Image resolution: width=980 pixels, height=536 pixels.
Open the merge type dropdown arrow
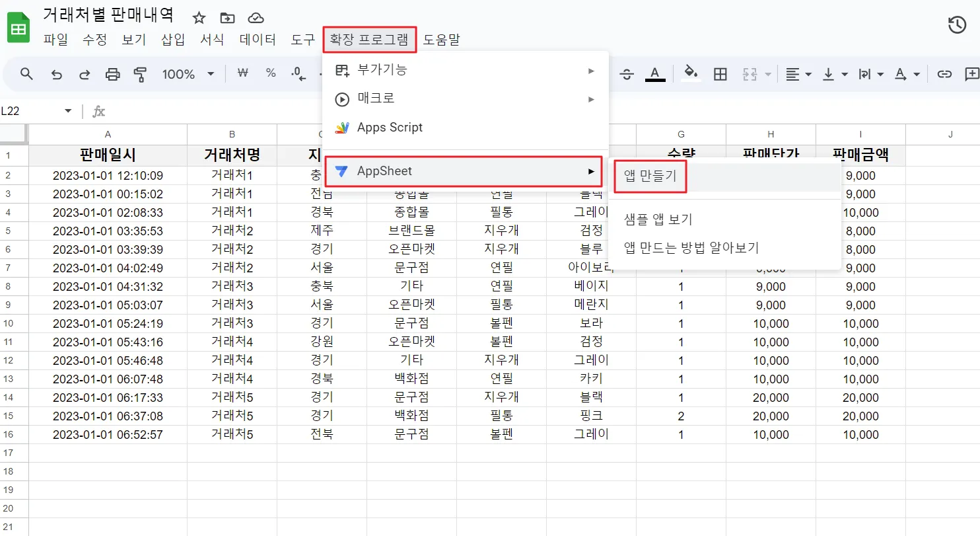tap(767, 74)
